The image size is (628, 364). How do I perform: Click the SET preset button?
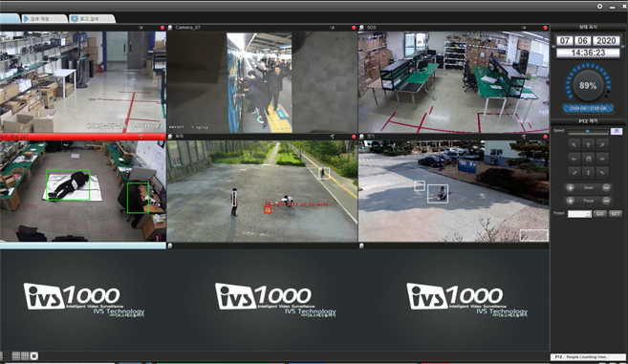point(616,214)
